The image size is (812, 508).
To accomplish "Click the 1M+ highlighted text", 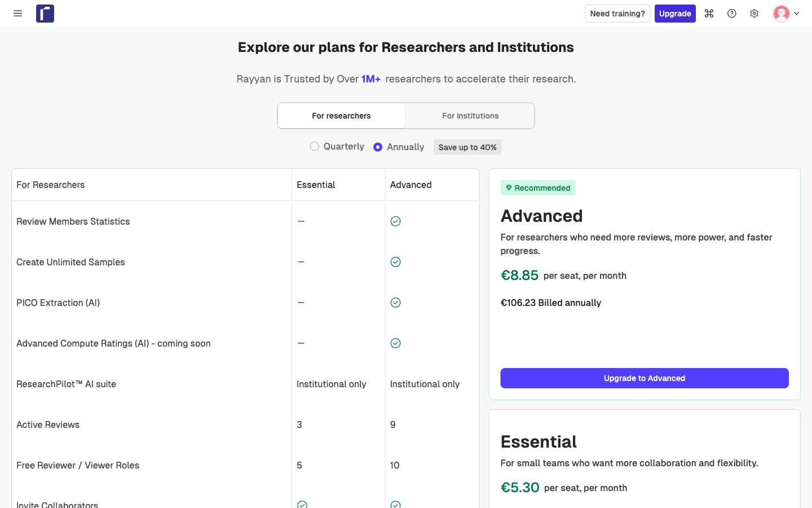I will (371, 79).
